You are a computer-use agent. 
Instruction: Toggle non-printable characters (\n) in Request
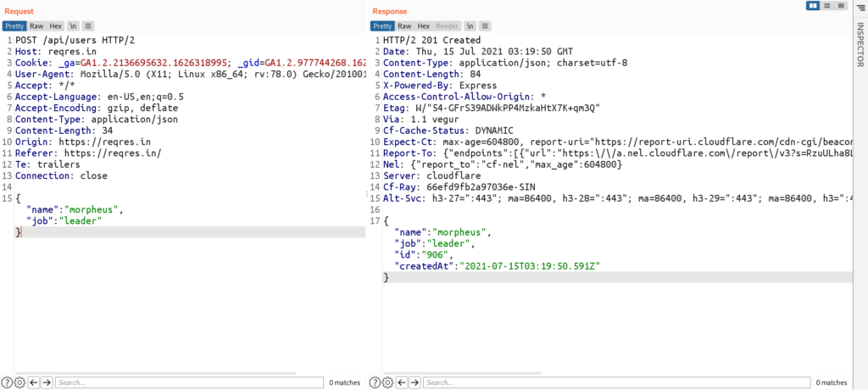click(x=73, y=26)
